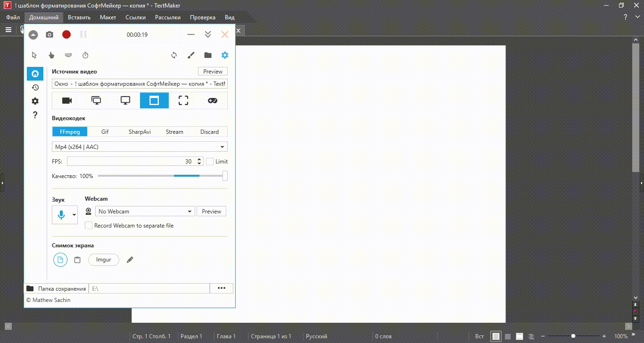
Task: Click the refresh icon in toolbar
Action: (x=174, y=55)
